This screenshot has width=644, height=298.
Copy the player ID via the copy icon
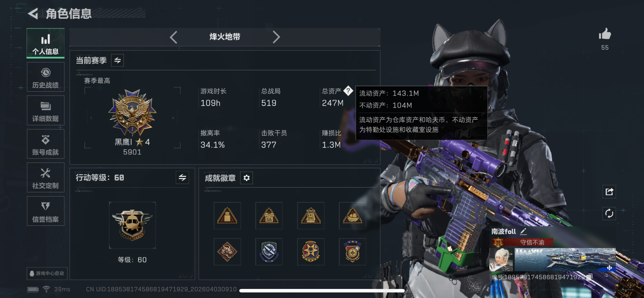(x=590, y=277)
